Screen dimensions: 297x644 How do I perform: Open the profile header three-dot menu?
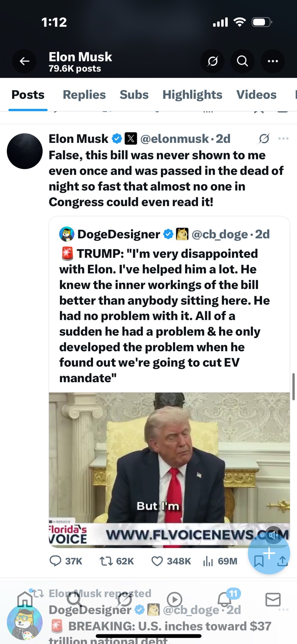[x=272, y=61]
